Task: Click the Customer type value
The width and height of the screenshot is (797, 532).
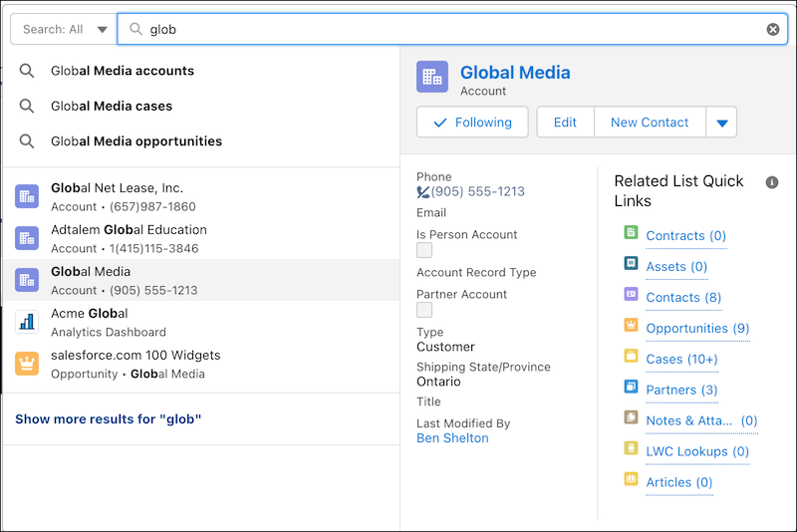Action: [x=445, y=347]
